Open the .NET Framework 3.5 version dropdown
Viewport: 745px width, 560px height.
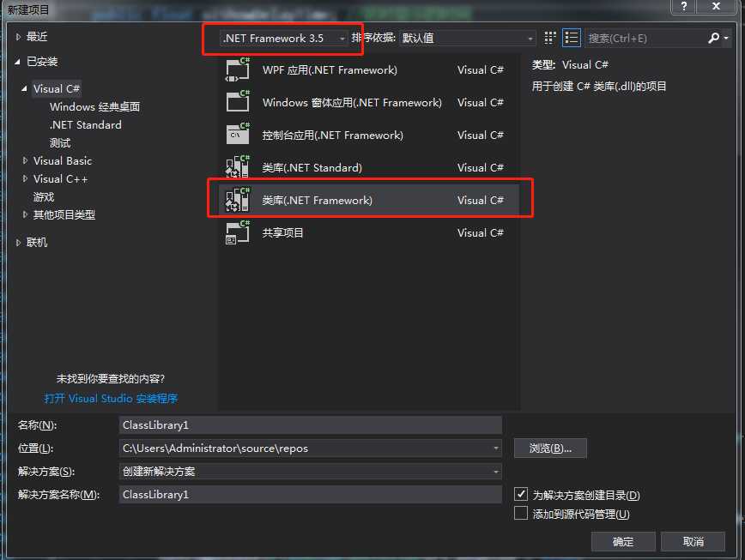coord(283,38)
